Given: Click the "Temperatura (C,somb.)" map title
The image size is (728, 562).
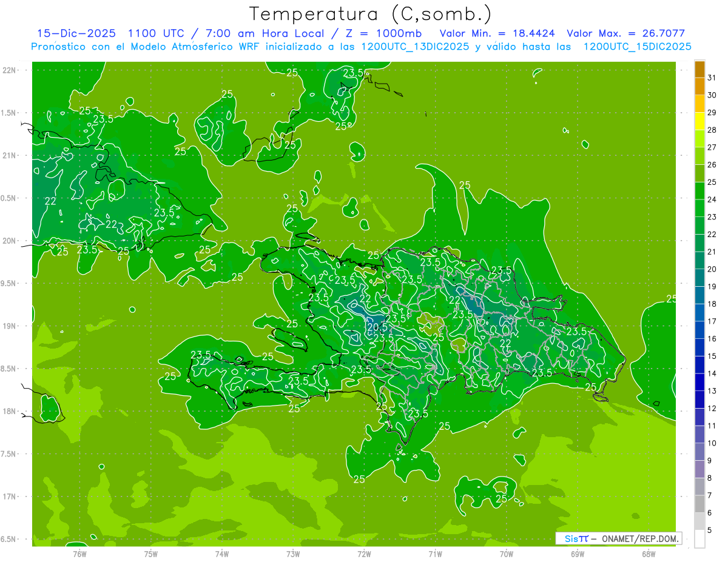Looking at the screenshot, I should click(370, 14).
